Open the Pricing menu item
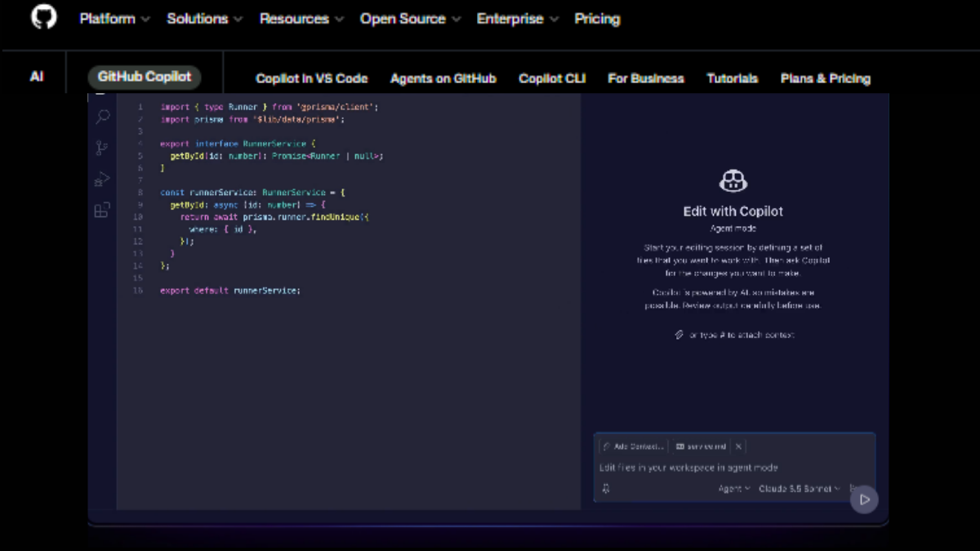This screenshot has height=551, width=980. 597,18
